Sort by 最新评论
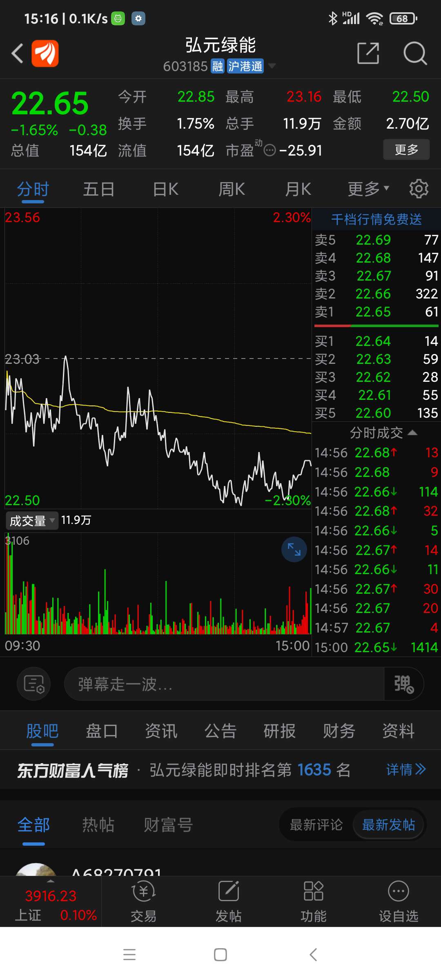 [316, 825]
